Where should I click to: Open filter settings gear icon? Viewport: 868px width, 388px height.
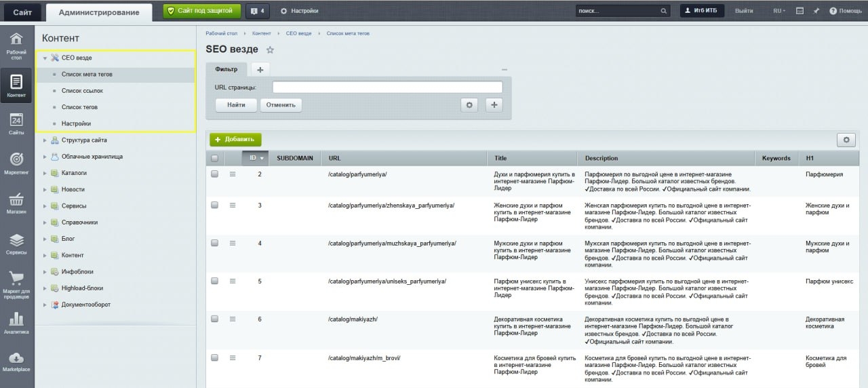tap(469, 105)
